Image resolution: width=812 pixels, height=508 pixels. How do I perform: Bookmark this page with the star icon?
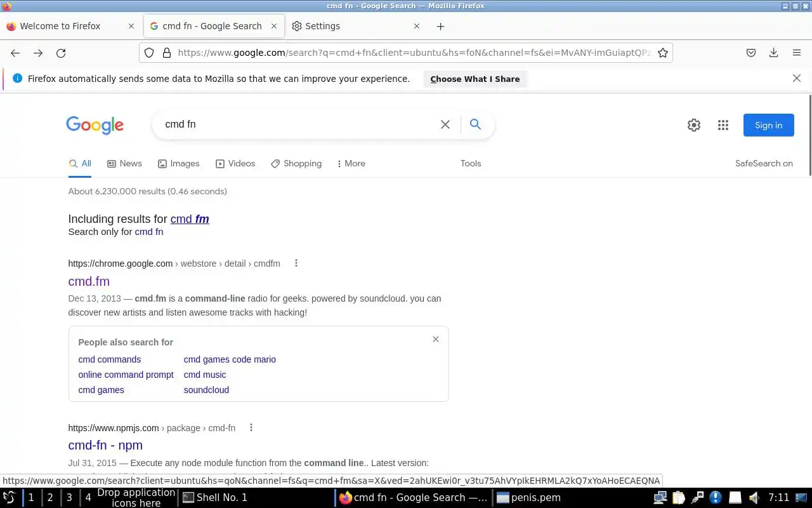click(x=663, y=53)
